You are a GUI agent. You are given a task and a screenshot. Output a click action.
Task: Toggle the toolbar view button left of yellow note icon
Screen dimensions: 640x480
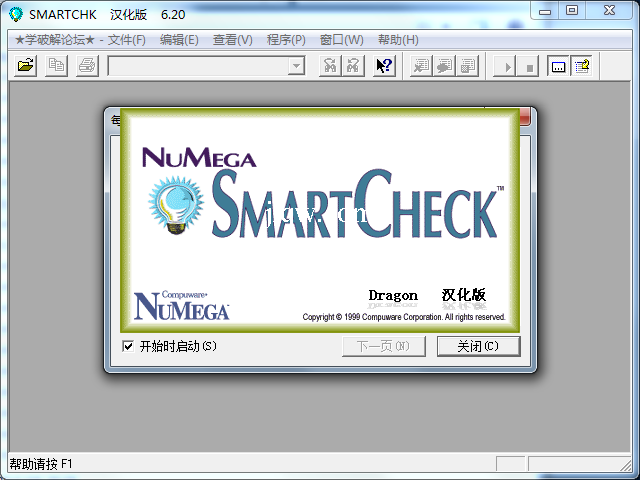coord(559,66)
